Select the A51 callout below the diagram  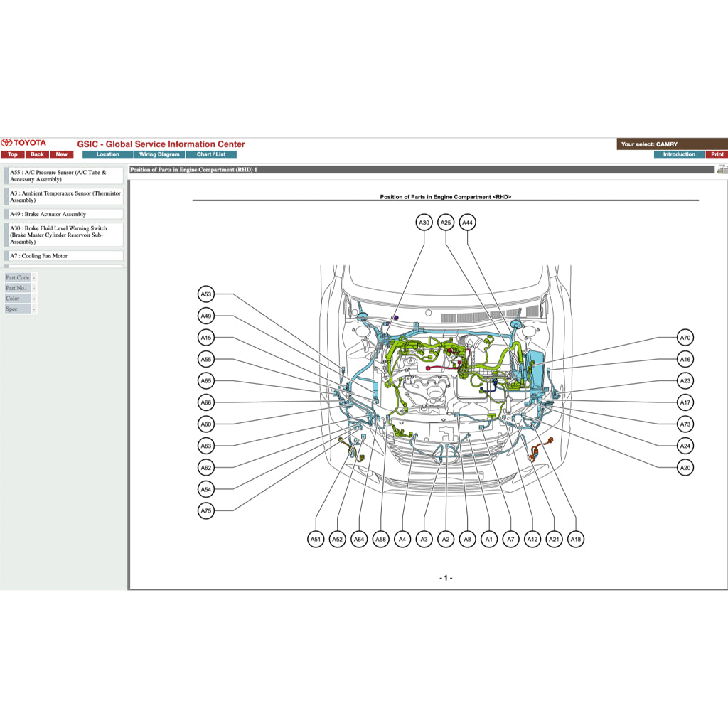pos(316,540)
